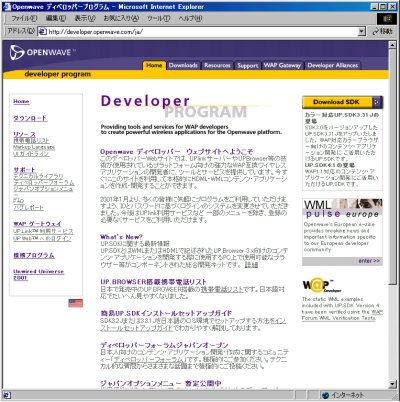This screenshot has width=400, height=402.
Task: Click What's New? heading
Action: click(121, 237)
